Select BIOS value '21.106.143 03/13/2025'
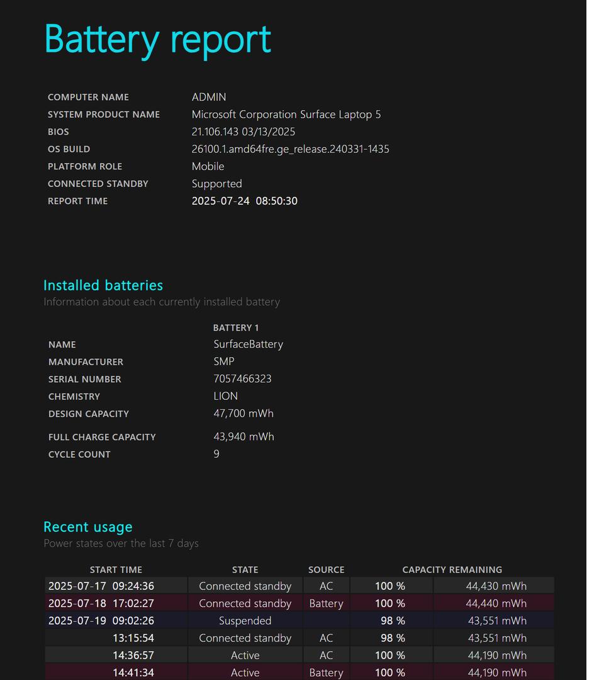Viewport: 616px width, 680px height. tap(244, 132)
